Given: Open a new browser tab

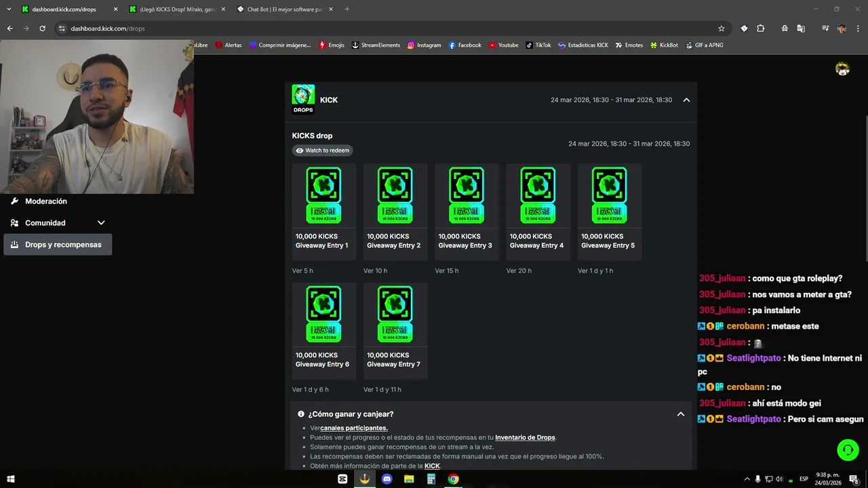Looking at the screenshot, I should pyautogui.click(x=347, y=9).
